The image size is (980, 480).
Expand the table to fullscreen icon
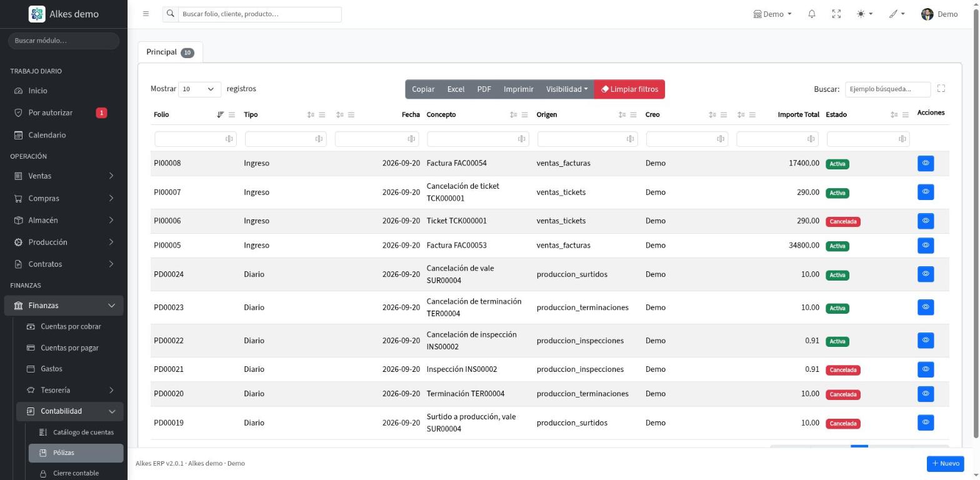(x=941, y=89)
